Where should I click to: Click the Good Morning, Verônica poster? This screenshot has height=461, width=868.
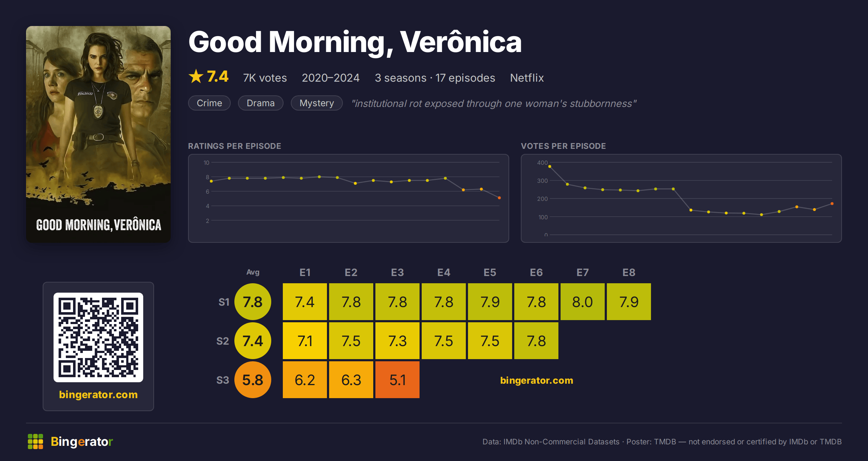click(98, 134)
